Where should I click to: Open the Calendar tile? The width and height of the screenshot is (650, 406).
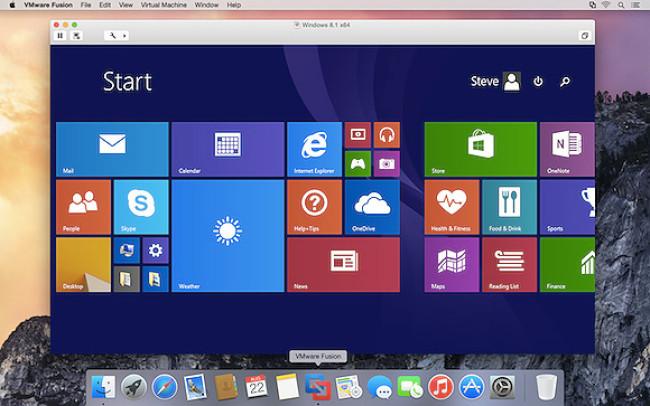pyautogui.click(x=227, y=149)
